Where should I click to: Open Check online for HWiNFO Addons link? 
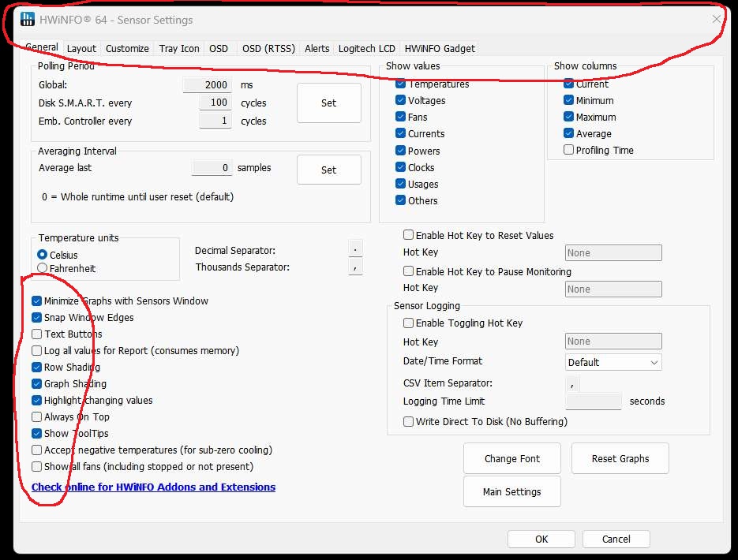153,487
